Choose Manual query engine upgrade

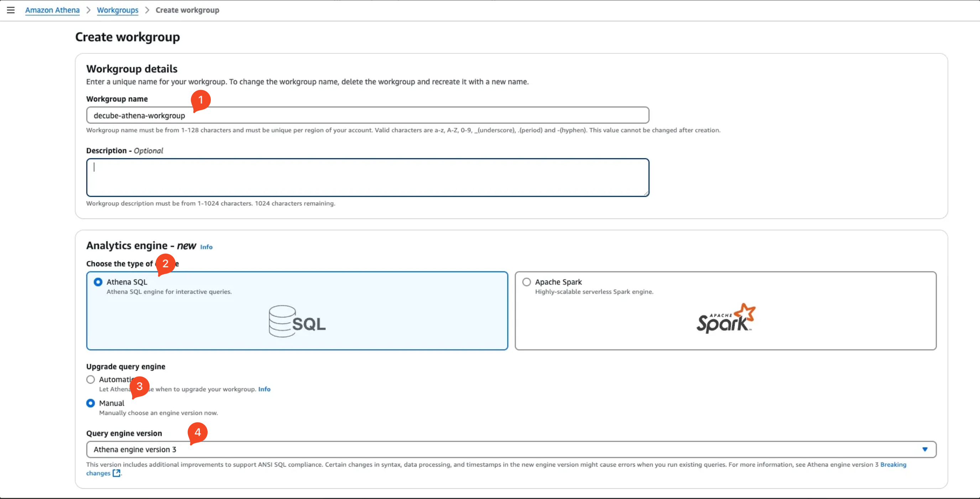pyautogui.click(x=90, y=403)
